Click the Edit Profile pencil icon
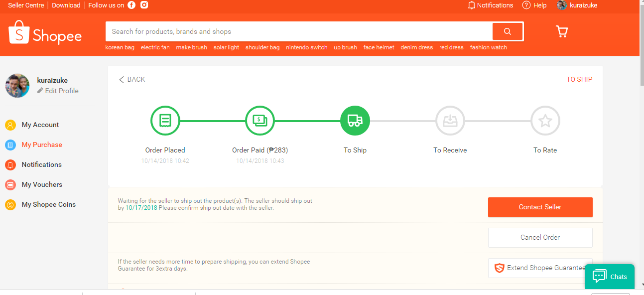This screenshot has width=644, height=295. (40, 91)
